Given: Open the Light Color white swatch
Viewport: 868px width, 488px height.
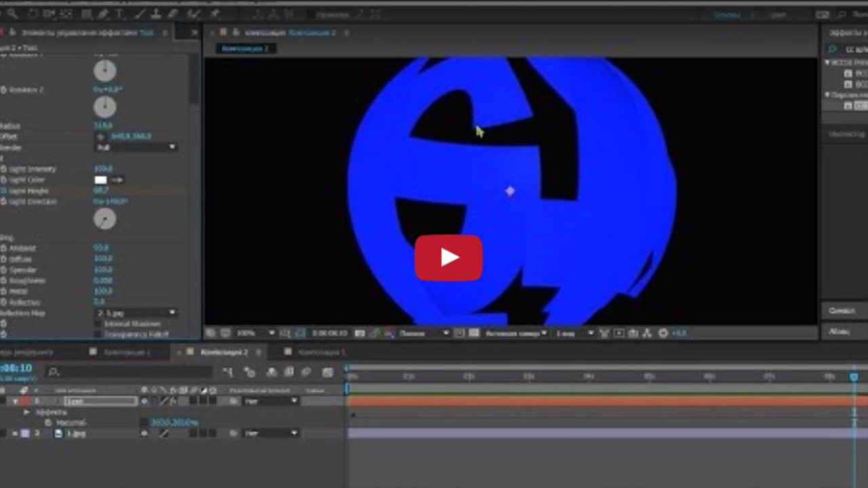Looking at the screenshot, I should coord(100,180).
